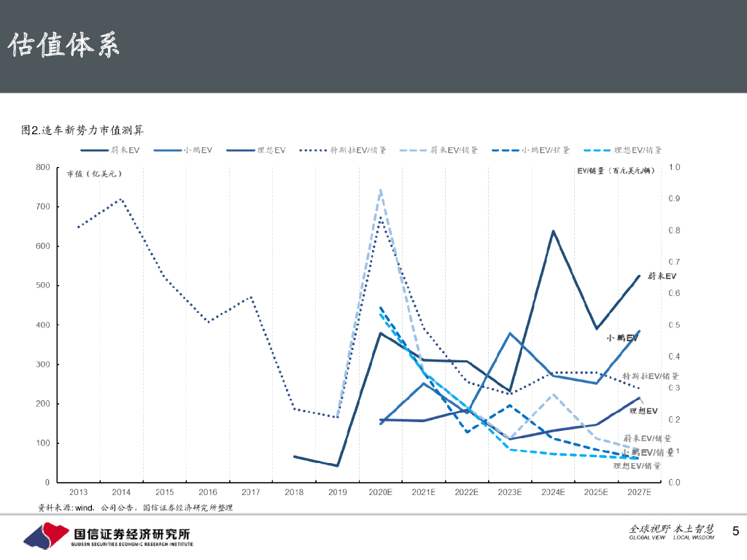Click the 0.6 value on right axis

tap(674, 293)
